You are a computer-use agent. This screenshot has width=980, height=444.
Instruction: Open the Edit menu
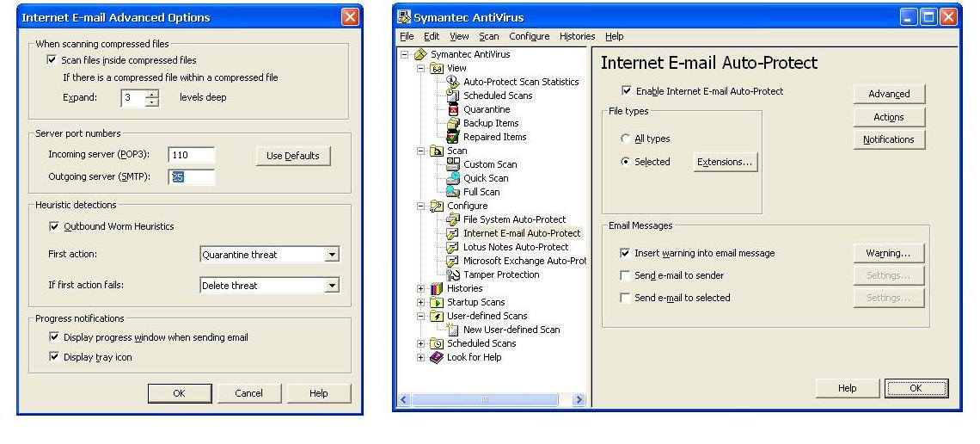point(432,36)
